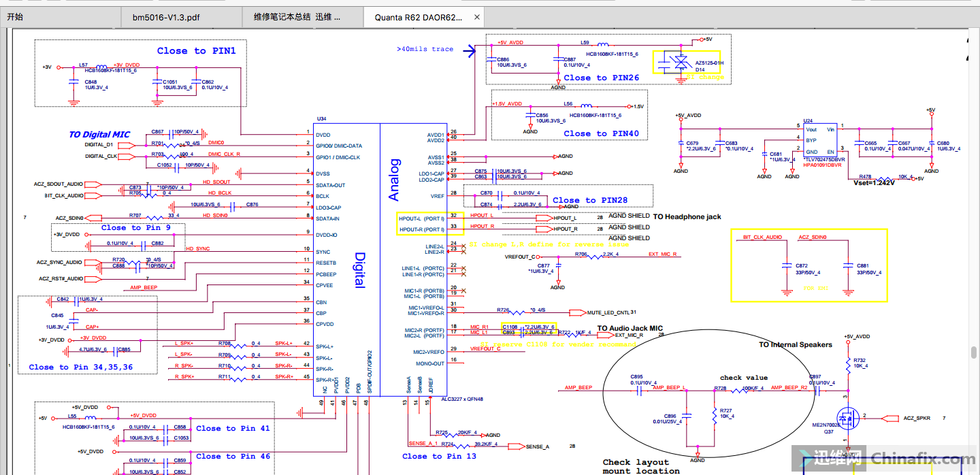Select the 'MUTE_LED_CNTL' net label
This screenshot has height=475, width=980.
pyautogui.click(x=609, y=312)
